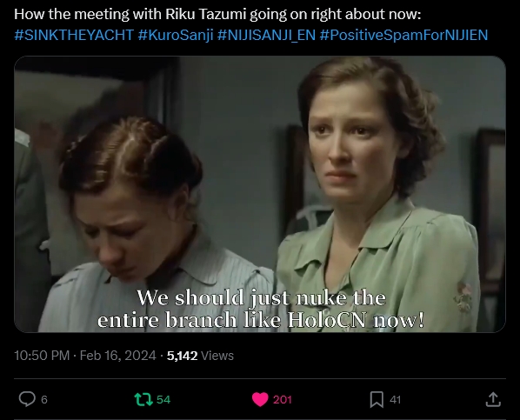Click the reply speech bubble icon
This screenshot has width=520, height=420.
click(x=27, y=399)
